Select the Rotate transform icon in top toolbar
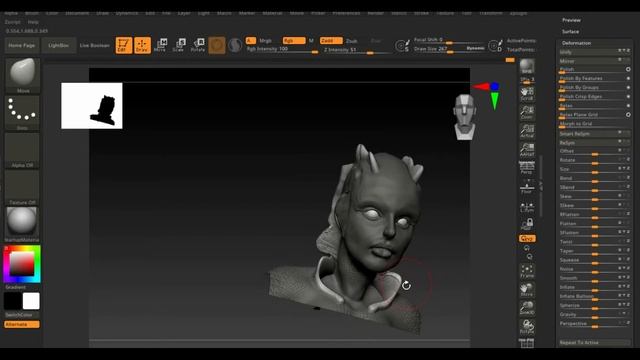Image resolution: width=640 pixels, height=360 pixels. (198, 45)
